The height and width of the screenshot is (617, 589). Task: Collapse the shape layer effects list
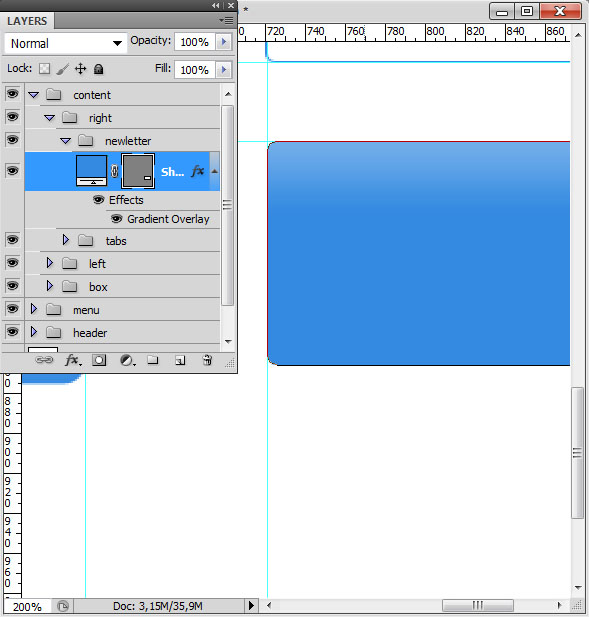pos(214,171)
